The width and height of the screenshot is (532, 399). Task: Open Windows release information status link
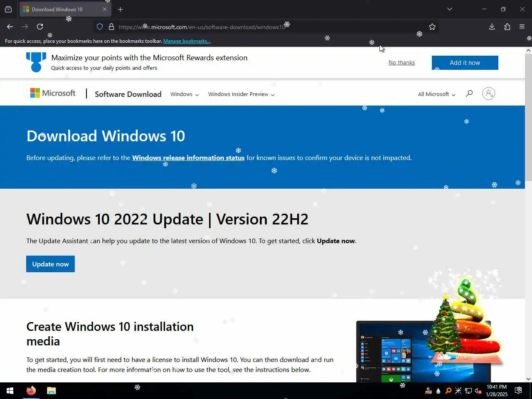pyautogui.click(x=188, y=158)
